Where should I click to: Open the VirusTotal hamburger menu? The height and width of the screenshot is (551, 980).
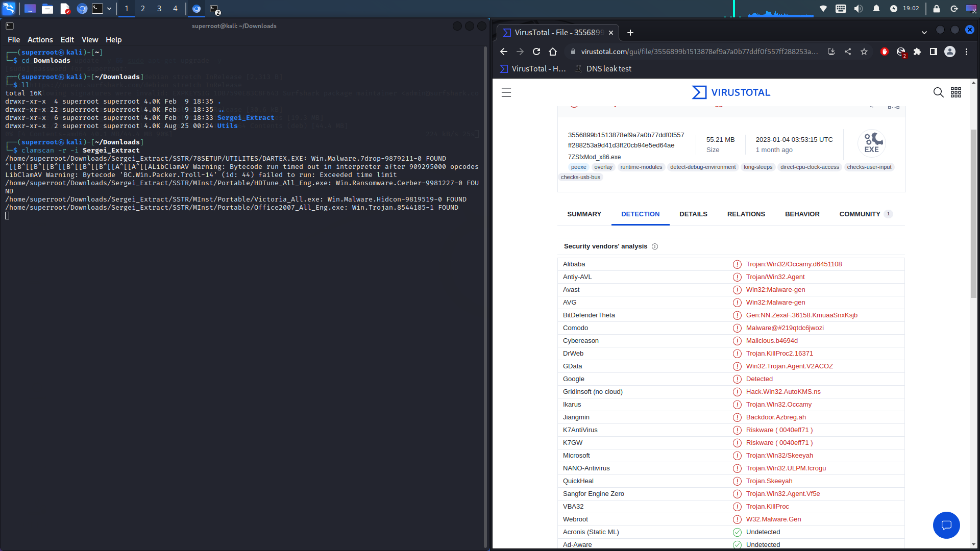click(506, 92)
